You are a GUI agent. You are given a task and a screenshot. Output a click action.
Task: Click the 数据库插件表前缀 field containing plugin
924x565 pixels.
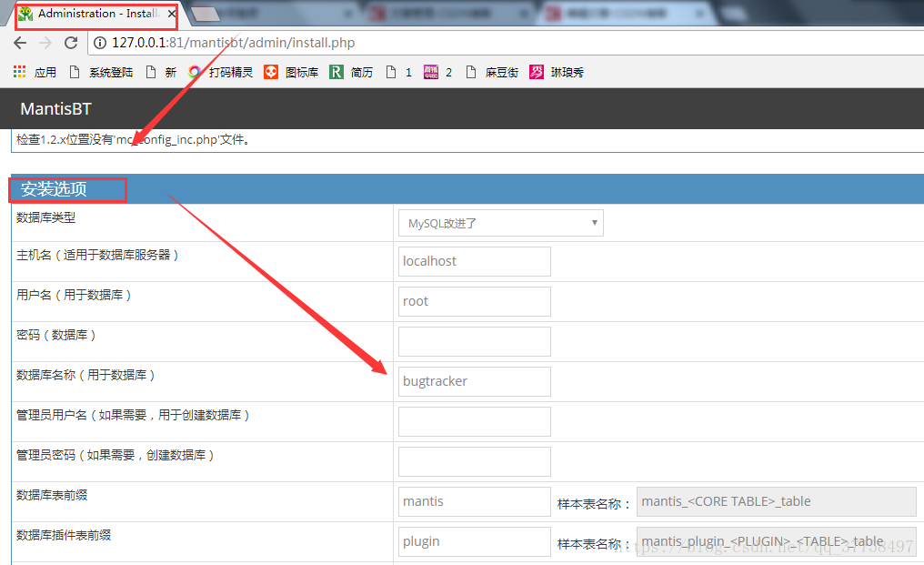tap(475, 542)
